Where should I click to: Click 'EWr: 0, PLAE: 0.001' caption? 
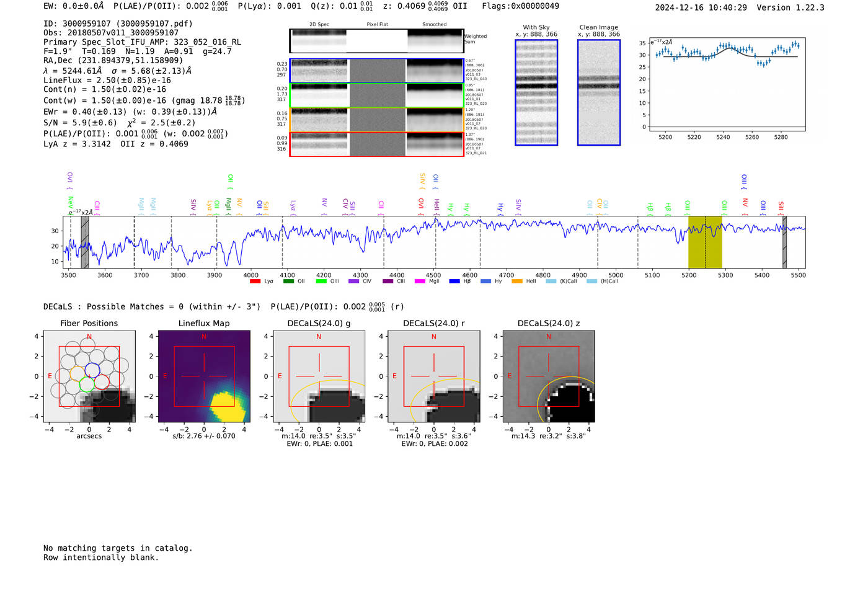point(319,443)
